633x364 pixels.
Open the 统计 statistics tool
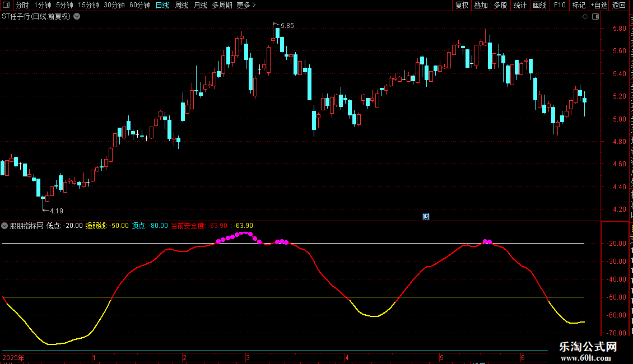[520, 5]
